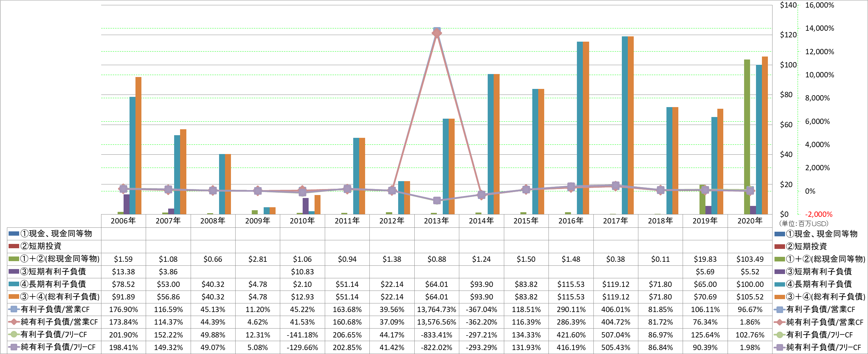Click the cell showing $13.38
868x354 pixels.
click(x=123, y=271)
